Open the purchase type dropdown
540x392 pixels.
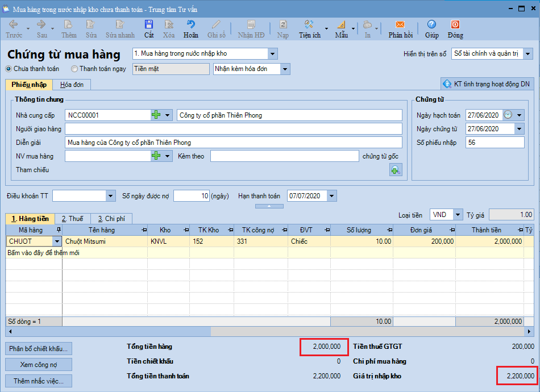[x=272, y=54]
